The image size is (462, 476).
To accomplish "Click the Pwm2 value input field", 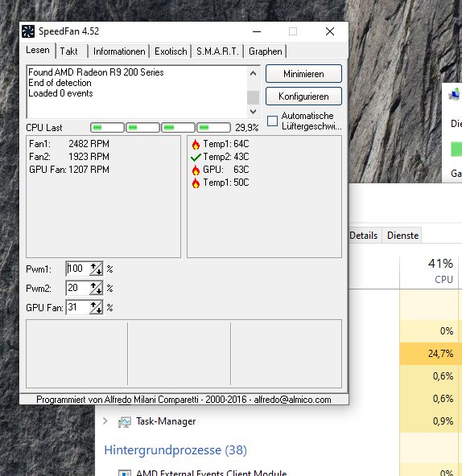I will pos(78,288).
